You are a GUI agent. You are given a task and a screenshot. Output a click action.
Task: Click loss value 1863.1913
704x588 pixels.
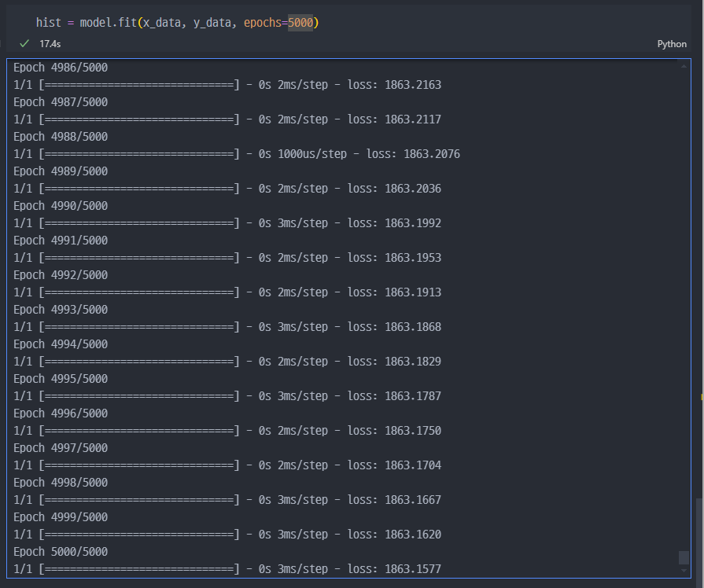[x=413, y=292]
